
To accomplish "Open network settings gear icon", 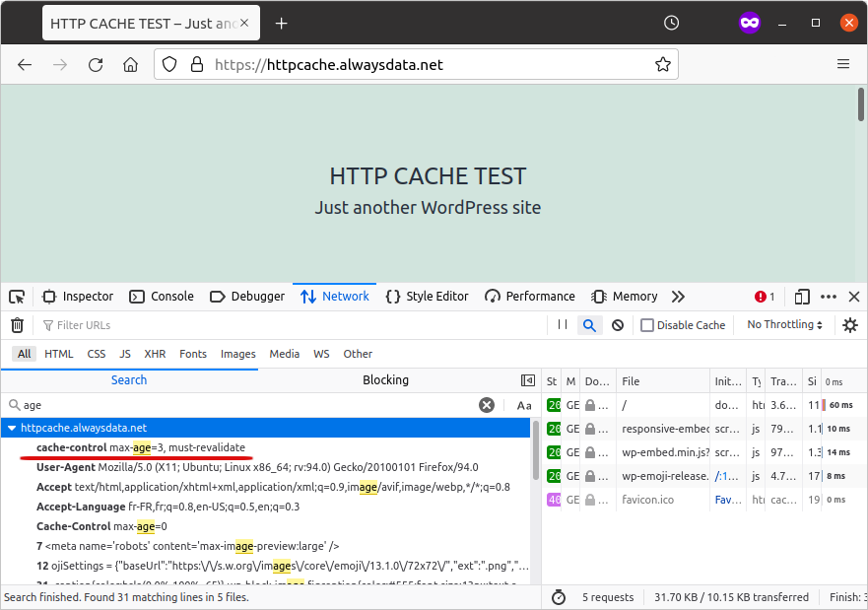I will point(850,325).
